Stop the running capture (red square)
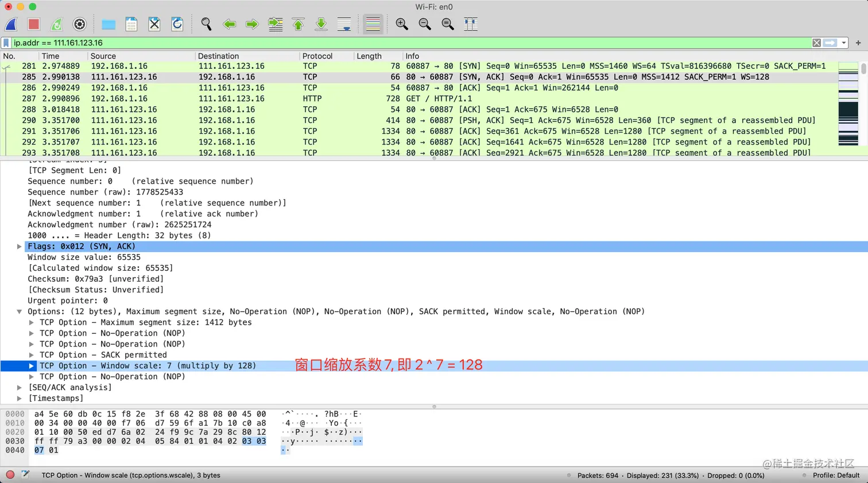This screenshot has width=868, height=483. 34,24
